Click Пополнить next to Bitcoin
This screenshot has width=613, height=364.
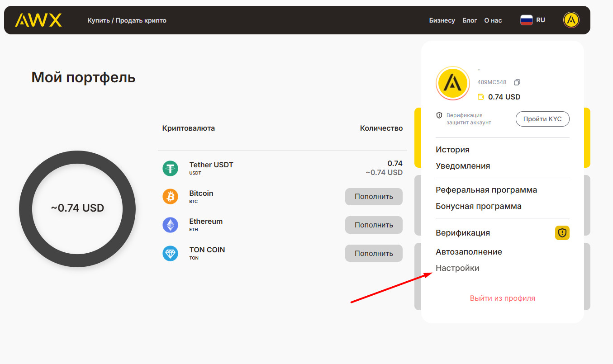click(x=374, y=197)
